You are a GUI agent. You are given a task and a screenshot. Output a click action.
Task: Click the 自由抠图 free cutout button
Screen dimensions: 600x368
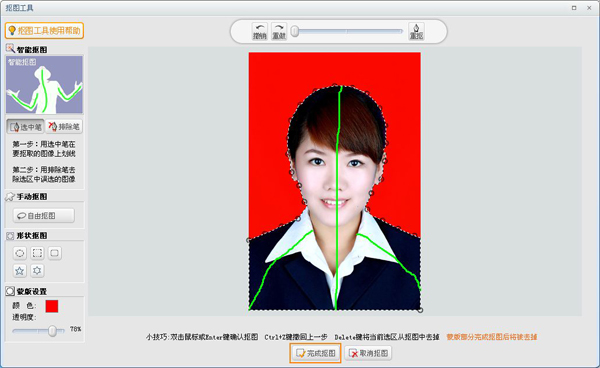(x=44, y=216)
